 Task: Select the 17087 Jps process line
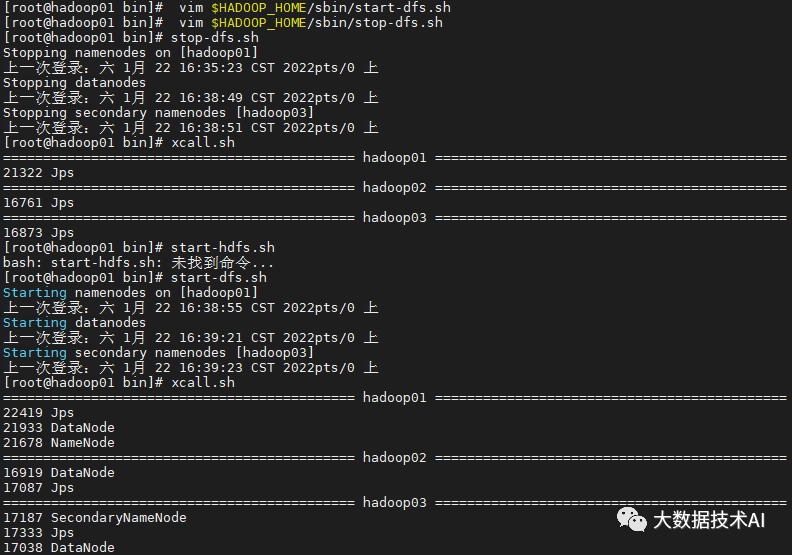tap(38, 488)
